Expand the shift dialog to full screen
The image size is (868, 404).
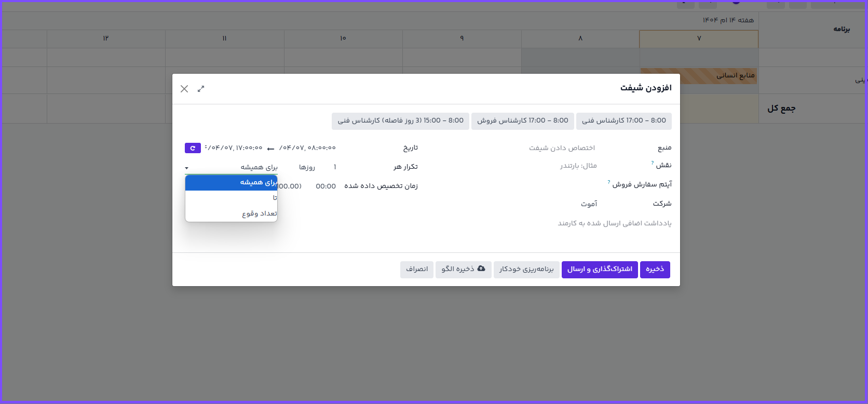[201, 89]
